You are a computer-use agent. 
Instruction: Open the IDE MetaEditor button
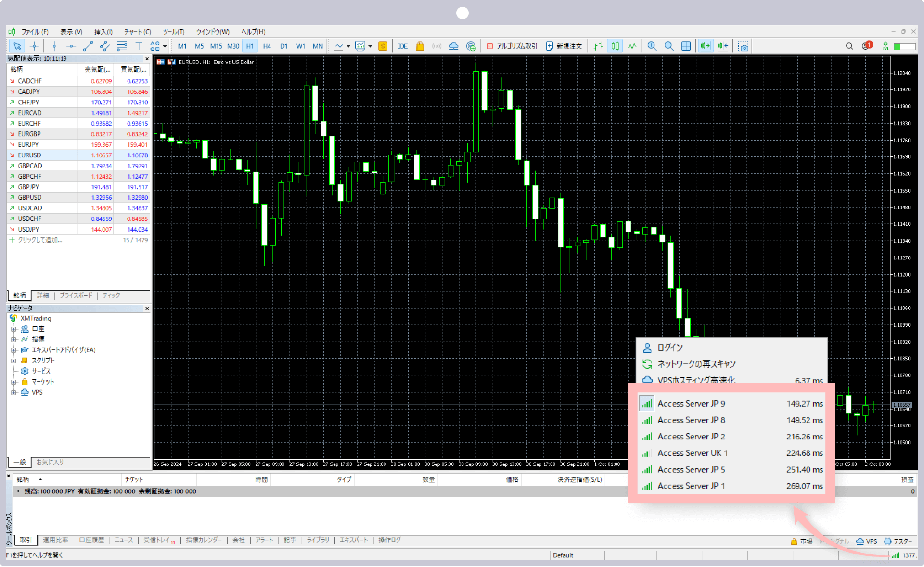click(403, 46)
